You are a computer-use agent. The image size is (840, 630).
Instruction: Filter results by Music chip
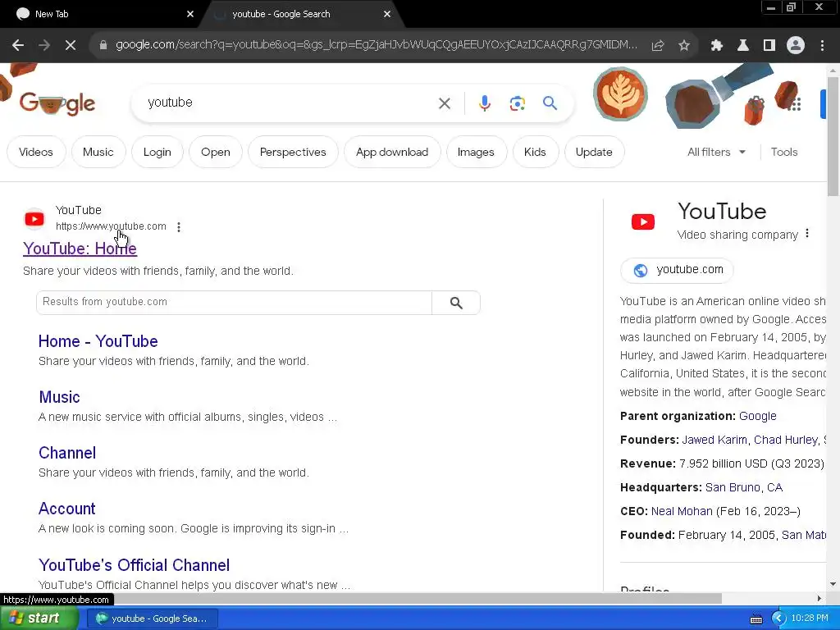pyautogui.click(x=98, y=152)
